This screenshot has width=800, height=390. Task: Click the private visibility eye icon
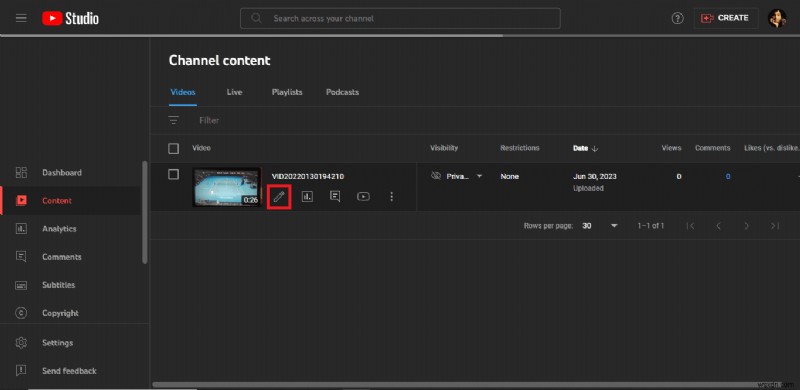[436, 176]
